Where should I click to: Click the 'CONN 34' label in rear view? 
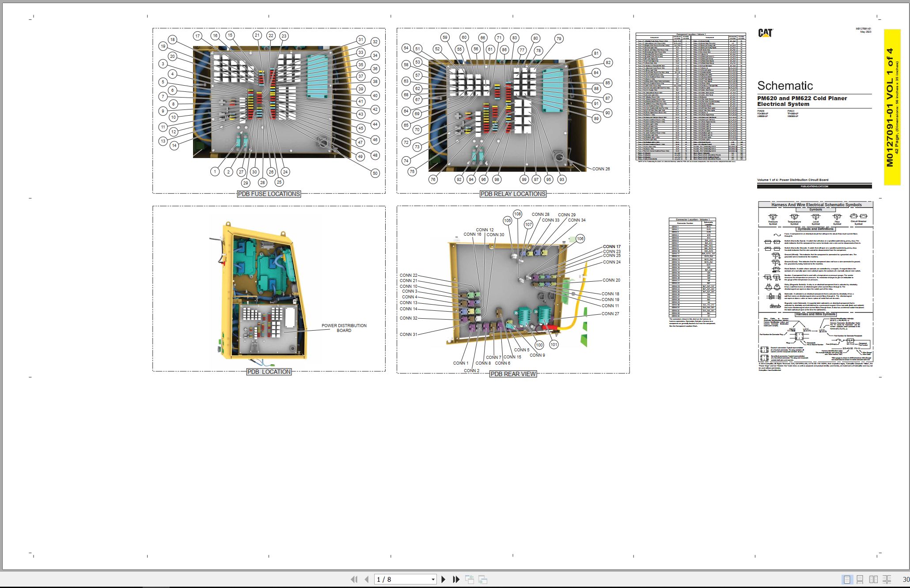pos(576,220)
